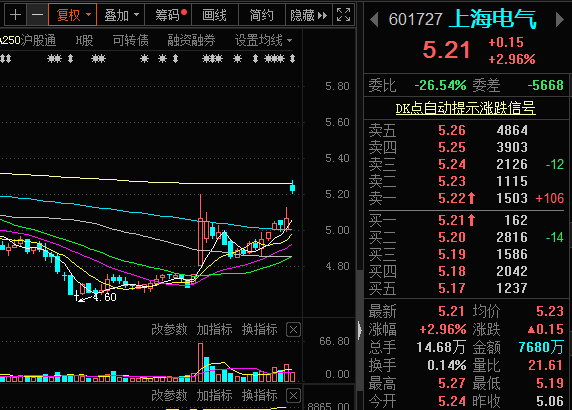Go to previous stock with left arrow

point(374,20)
